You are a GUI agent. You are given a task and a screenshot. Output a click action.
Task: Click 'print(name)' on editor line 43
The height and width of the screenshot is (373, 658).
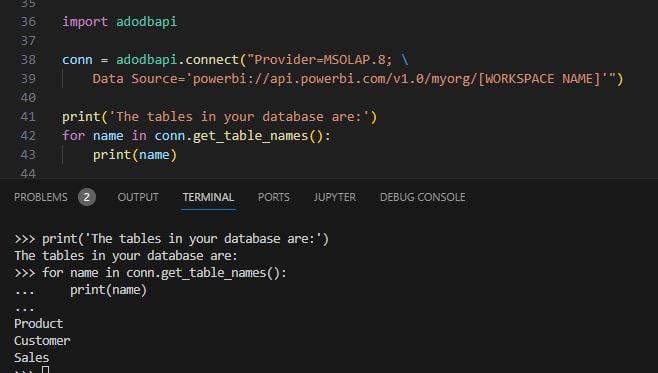tap(135, 155)
